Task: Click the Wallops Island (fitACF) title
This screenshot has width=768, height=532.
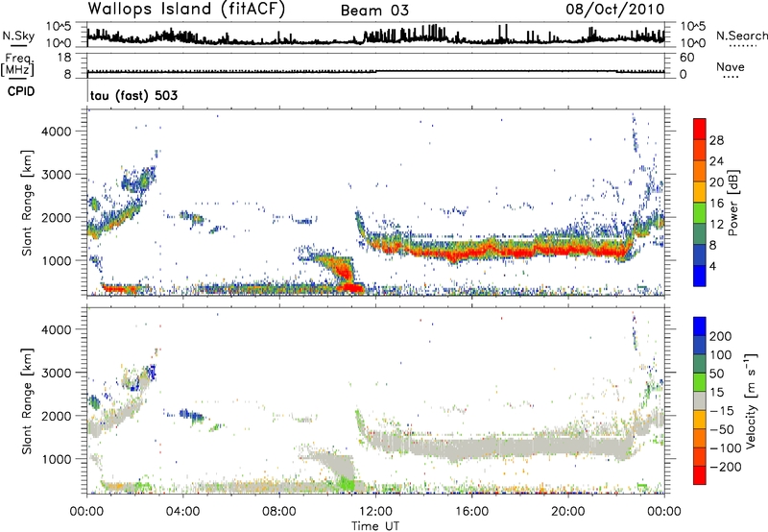Action: click(186, 10)
